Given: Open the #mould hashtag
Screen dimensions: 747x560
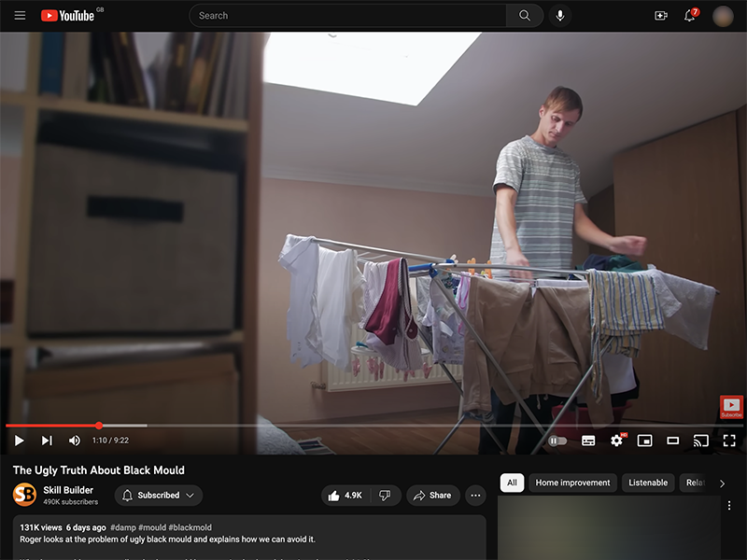Looking at the screenshot, I should [152, 527].
